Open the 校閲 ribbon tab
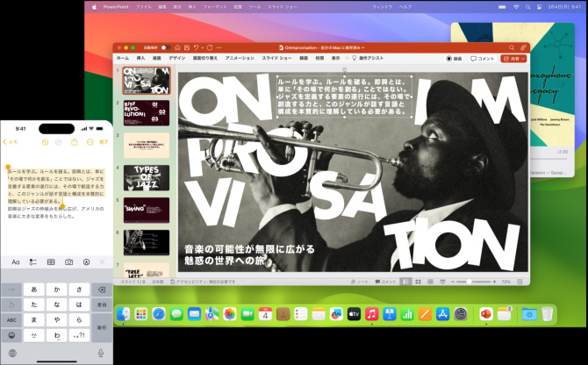 coord(319,58)
